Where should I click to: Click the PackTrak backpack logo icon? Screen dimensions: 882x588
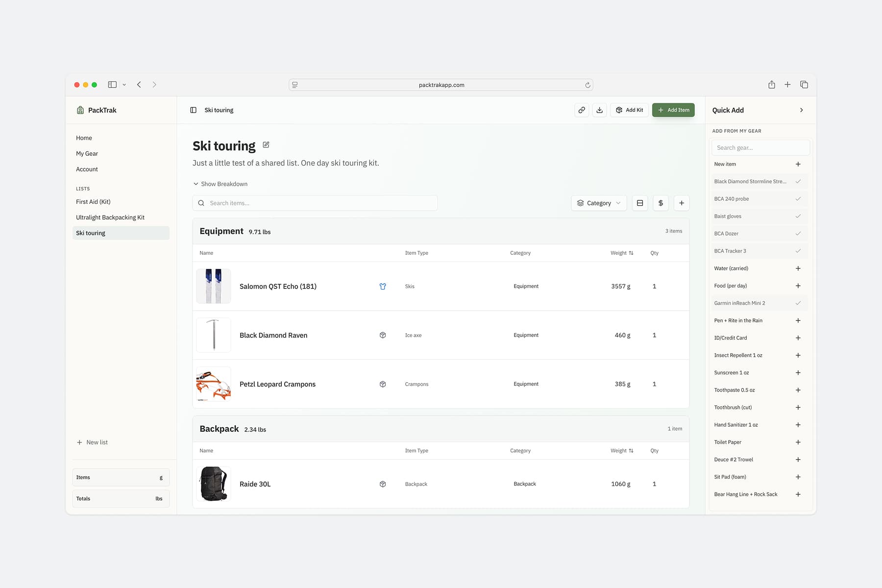pos(80,110)
